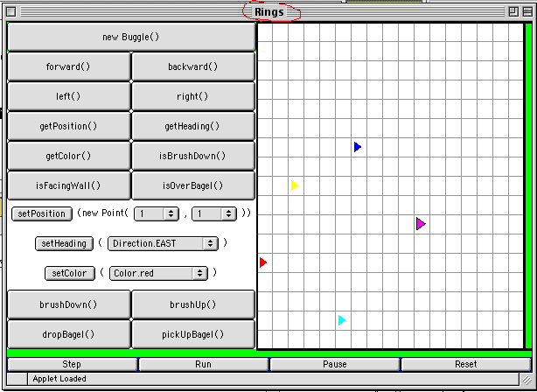The image size is (537, 392).
Task: Click the forward() button
Action: (x=68, y=66)
